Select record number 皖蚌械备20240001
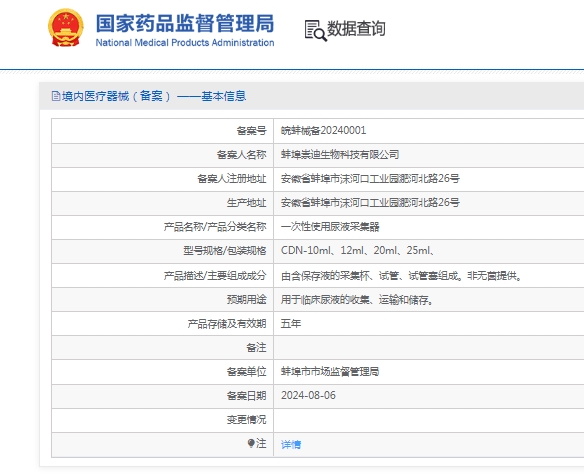This screenshot has width=584, height=476. (x=323, y=130)
